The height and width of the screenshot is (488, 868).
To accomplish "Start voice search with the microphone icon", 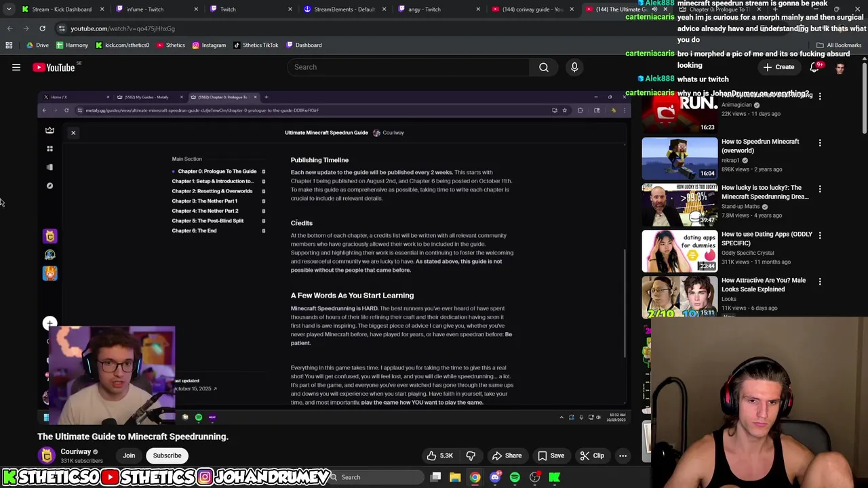I will (574, 67).
